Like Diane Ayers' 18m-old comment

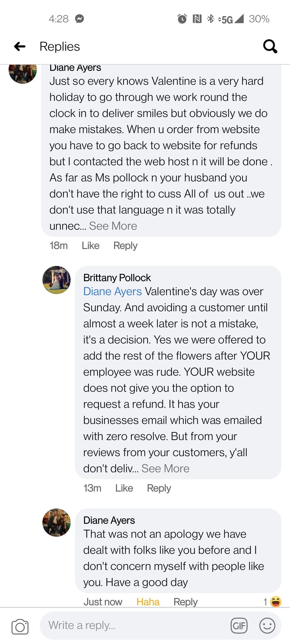[90, 246]
